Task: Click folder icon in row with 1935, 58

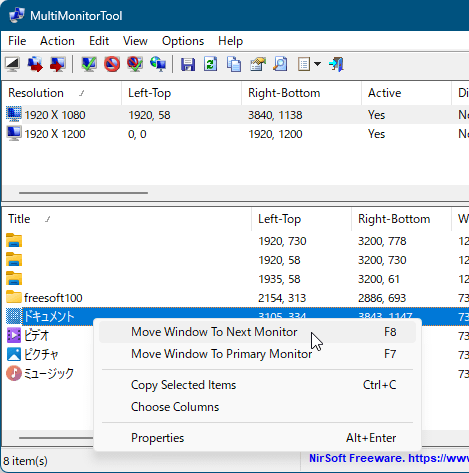Action: tap(14, 278)
